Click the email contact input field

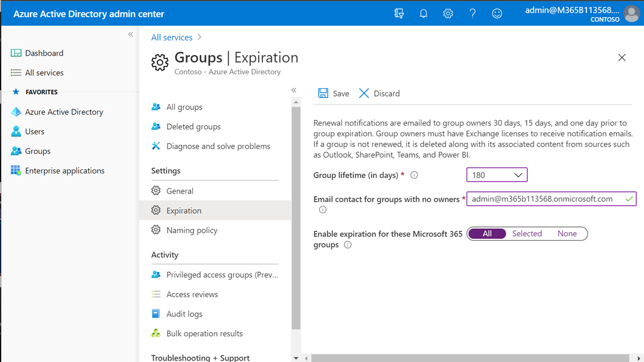click(x=551, y=199)
